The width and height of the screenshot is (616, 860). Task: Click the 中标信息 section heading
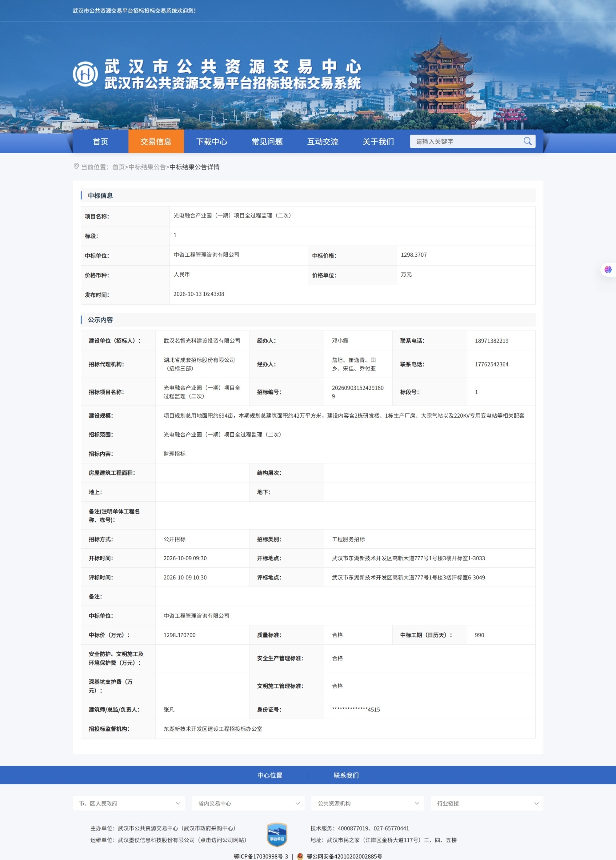(100, 195)
